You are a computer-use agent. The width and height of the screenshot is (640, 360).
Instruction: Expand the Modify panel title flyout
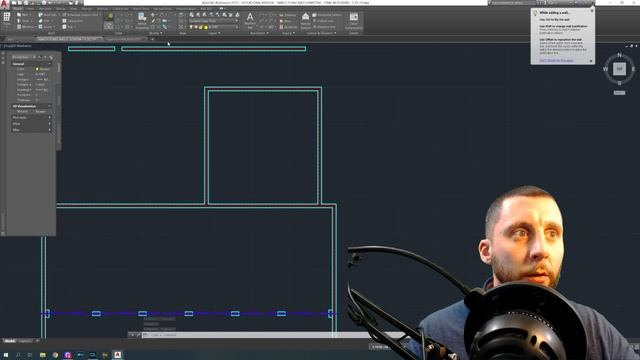[x=155, y=33]
